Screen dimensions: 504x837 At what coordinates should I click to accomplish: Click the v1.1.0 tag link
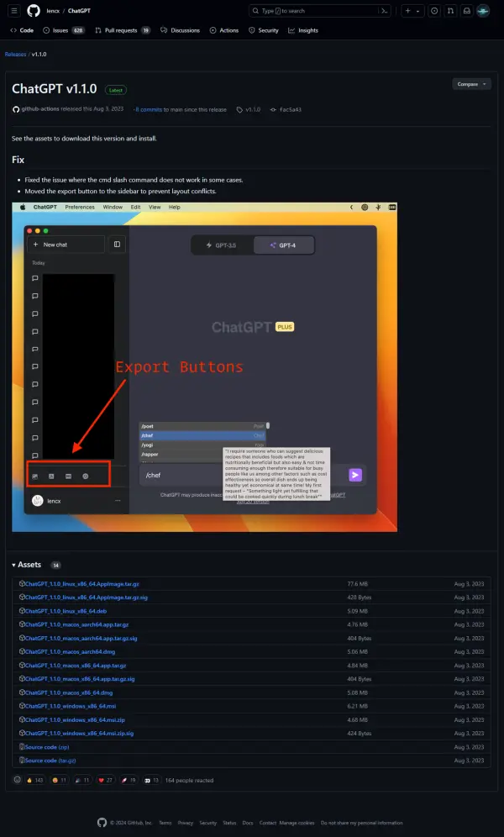(249, 109)
